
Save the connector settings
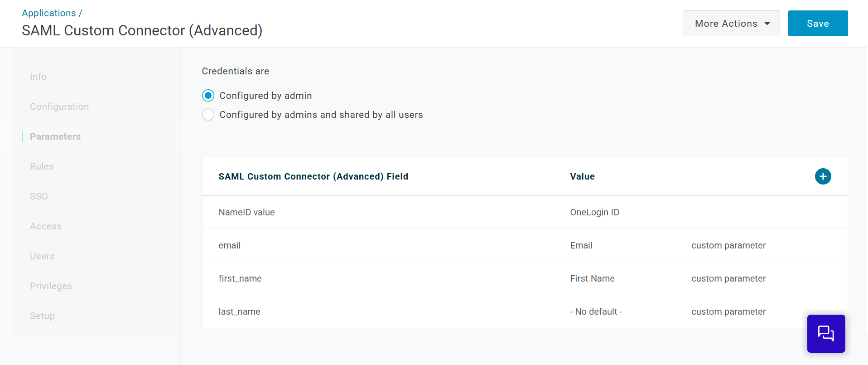tap(818, 24)
